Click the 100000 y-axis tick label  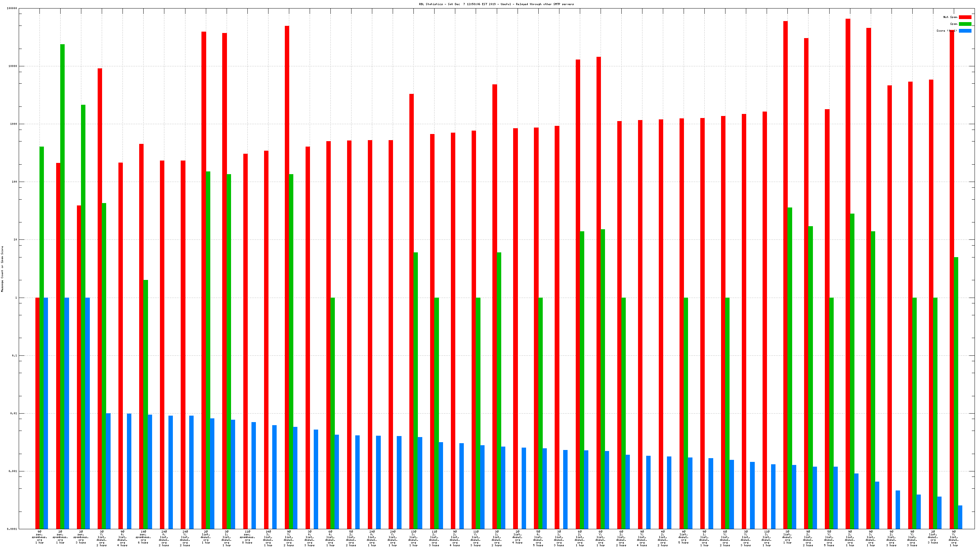pos(12,9)
